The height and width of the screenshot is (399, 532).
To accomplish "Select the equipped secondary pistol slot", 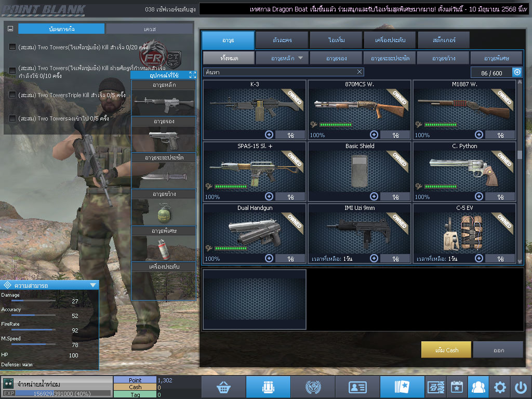I will pos(164,139).
